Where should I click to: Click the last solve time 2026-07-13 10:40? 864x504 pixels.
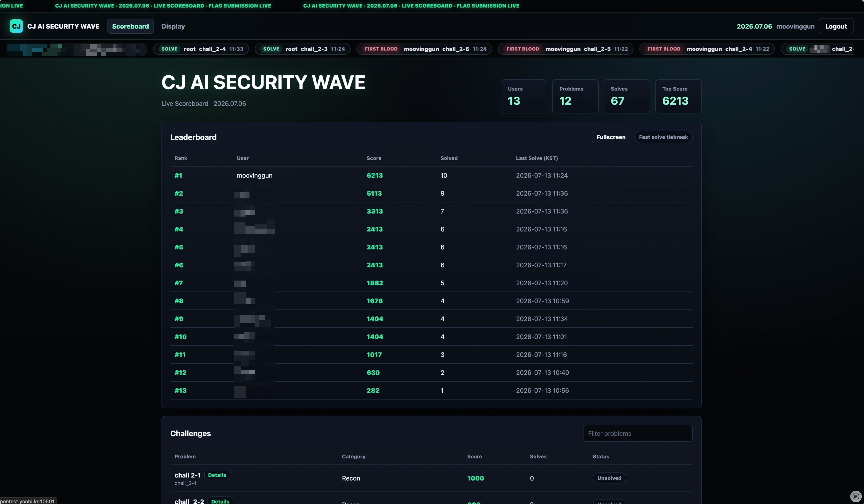coord(542,373)
